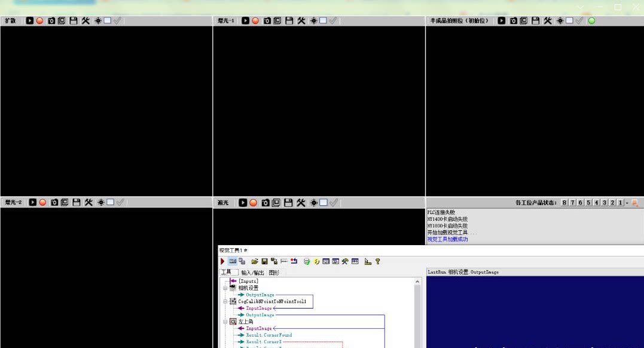644x348 pixels.
Task: Click the red record button in 遮光 panel
Action: coord(254,203)
